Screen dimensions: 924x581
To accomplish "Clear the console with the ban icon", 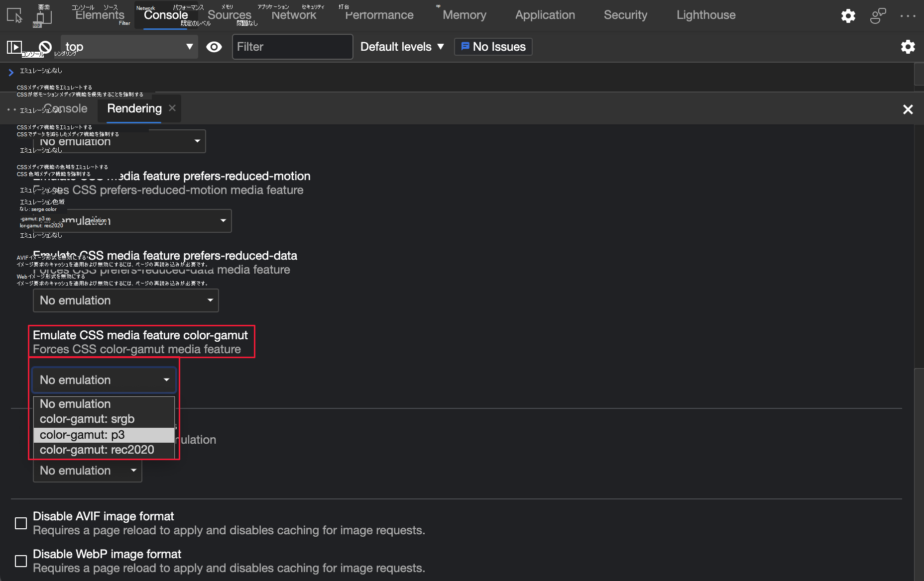I will (x=45, y=47).
